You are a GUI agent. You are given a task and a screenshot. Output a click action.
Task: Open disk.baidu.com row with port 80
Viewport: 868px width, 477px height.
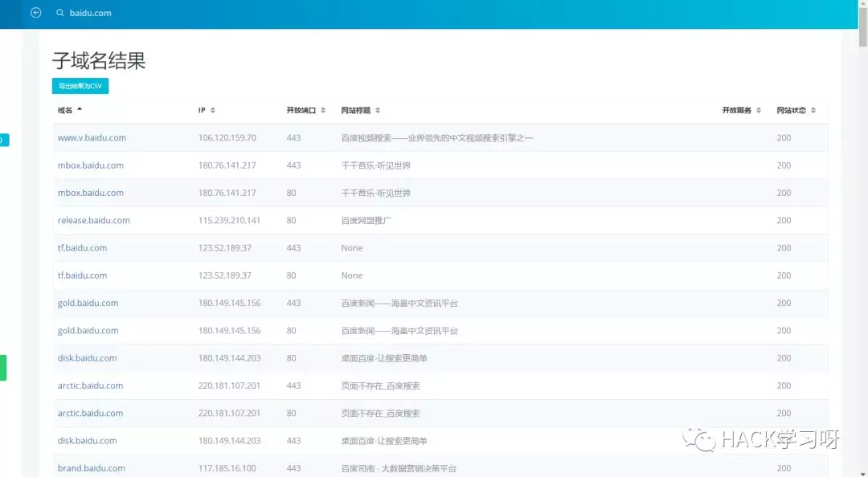click(x=88, y=358)
